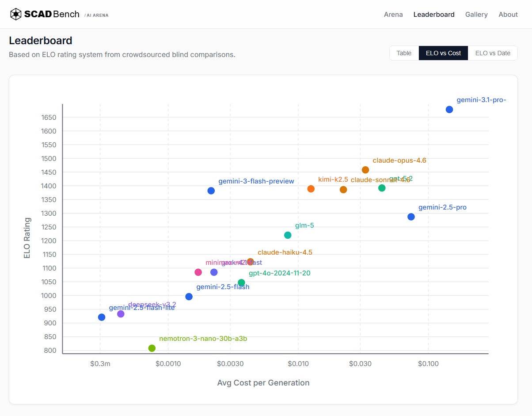Click the claude-opus-4.6 data point
The height and width of the screenshot is (416, 532).
[x=365, y=170]
